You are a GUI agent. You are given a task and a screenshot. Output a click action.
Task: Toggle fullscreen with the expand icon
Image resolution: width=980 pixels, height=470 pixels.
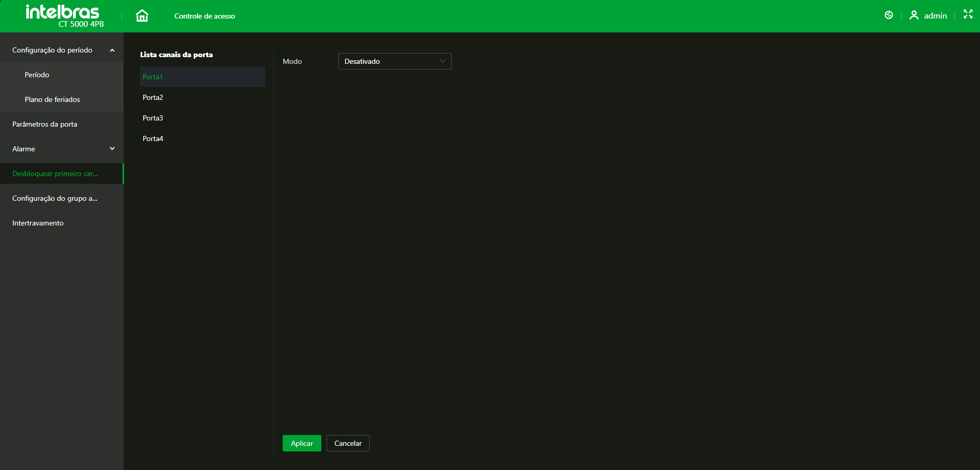[x=968, y=15]
